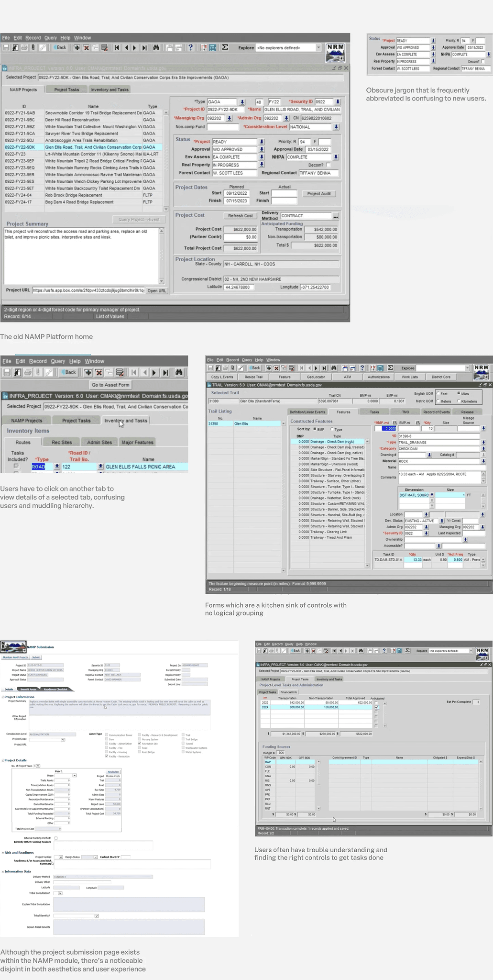Image resolution: width=493 pixels, height=980 pixels.
Task: Open calculator icon in top NAMP home toolbar
Action: pos(213,47)
